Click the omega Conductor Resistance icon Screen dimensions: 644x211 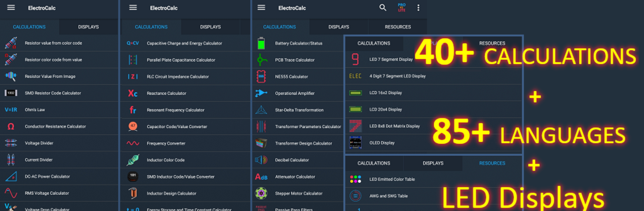coord(11,126)
